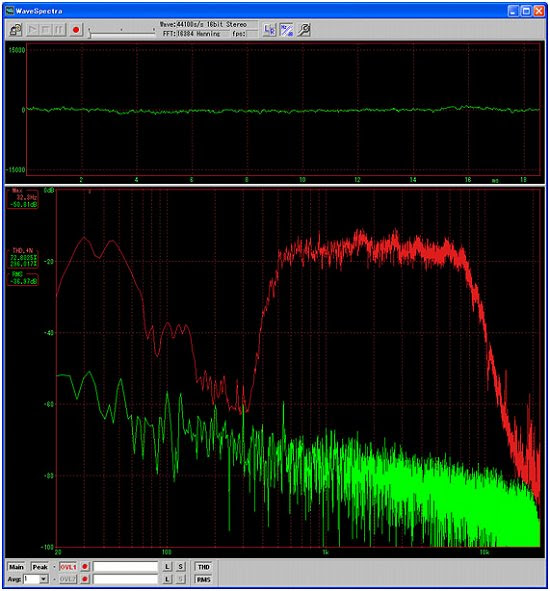Start recording with red record button
The image size is (550, 591).
pos(76,30)
